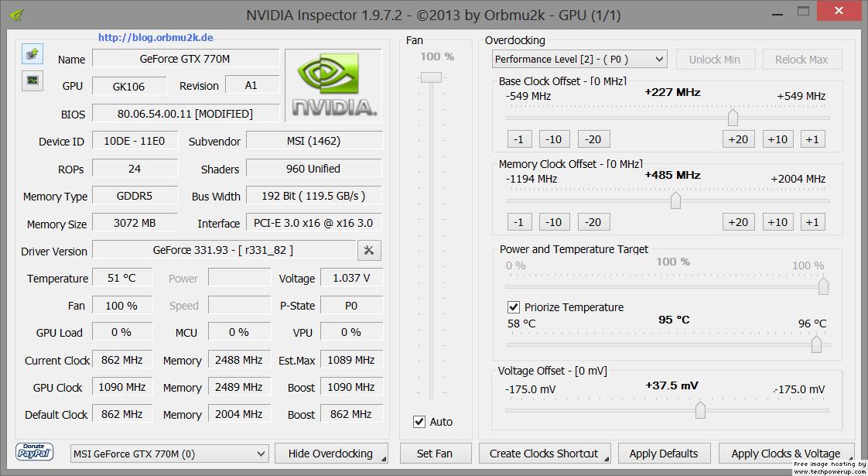The image size is (868, 476).
Task: Open driver profile settings wrench icon
Action: (x=369, y=250)
